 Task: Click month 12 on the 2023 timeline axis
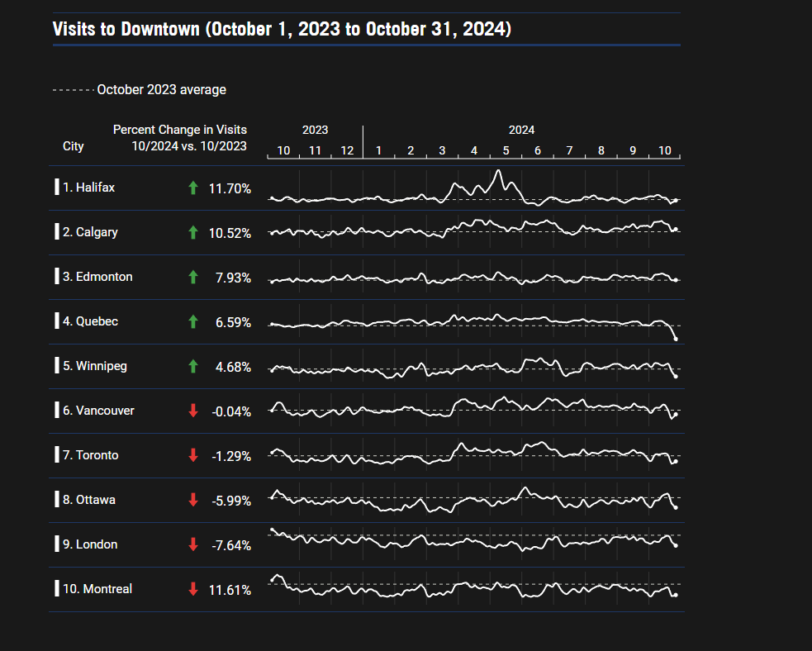coord(347,150)
